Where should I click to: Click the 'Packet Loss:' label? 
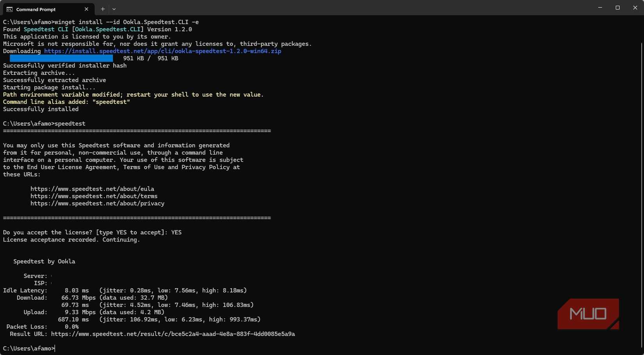click(x=27, y=327)
